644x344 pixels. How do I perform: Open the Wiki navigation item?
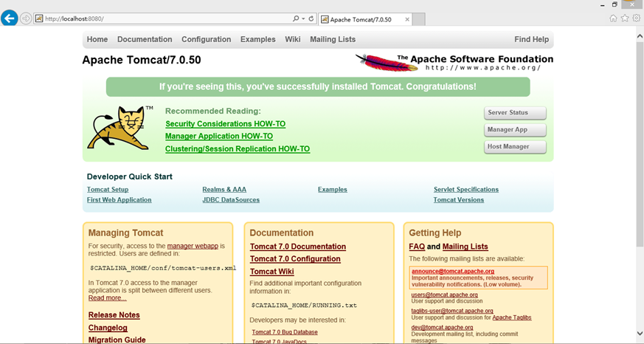click(x=293, y=39)
